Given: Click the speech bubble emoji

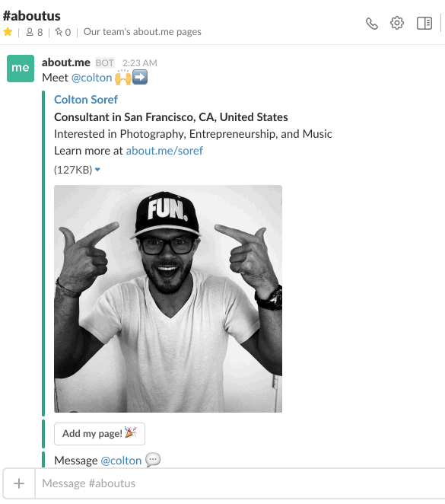Looking at the screenshot, I should 153,460.
